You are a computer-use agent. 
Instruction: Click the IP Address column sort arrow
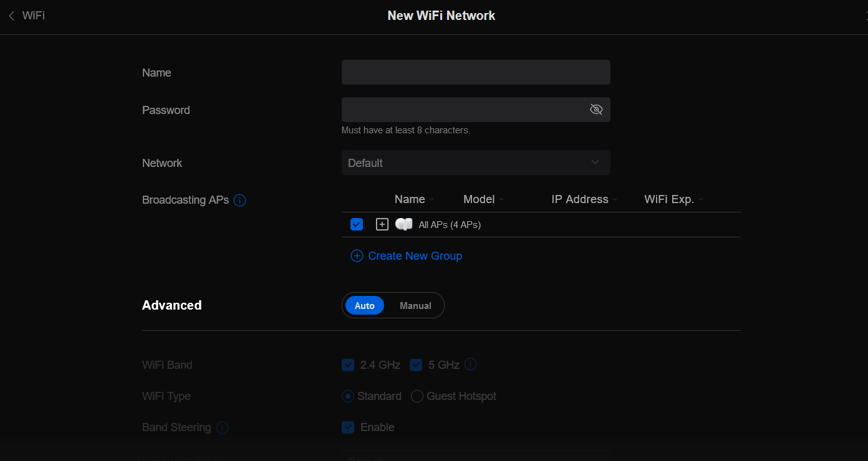pos(615,199)
